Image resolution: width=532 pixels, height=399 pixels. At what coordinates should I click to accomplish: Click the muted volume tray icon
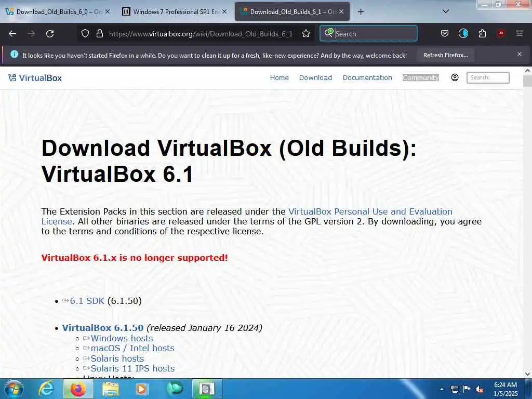tap(480, 390)
